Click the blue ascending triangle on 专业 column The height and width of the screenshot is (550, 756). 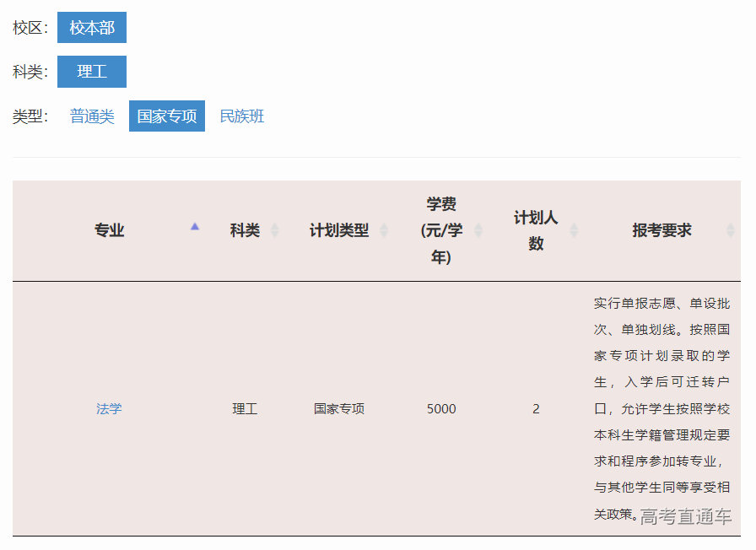195,227
